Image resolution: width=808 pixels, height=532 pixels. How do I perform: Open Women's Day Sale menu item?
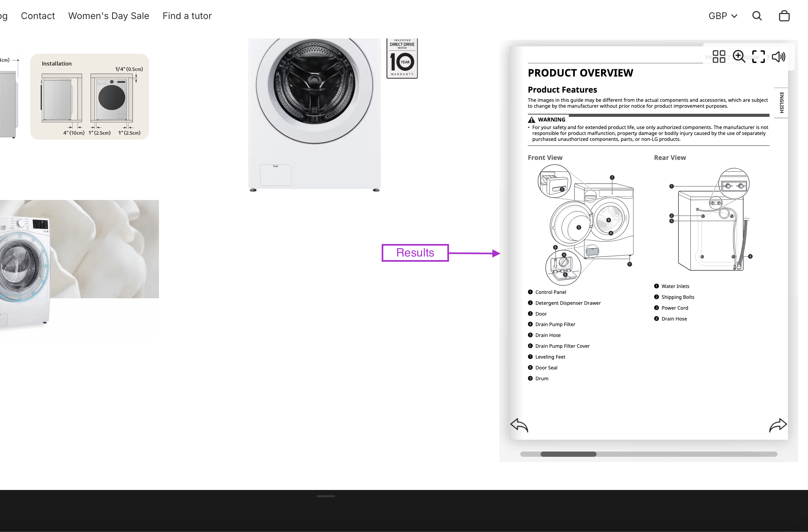(109, 16)
